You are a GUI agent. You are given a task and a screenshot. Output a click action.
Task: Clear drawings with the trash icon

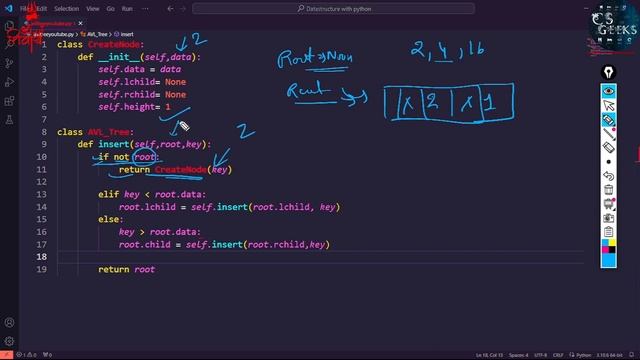click(609, 190)
